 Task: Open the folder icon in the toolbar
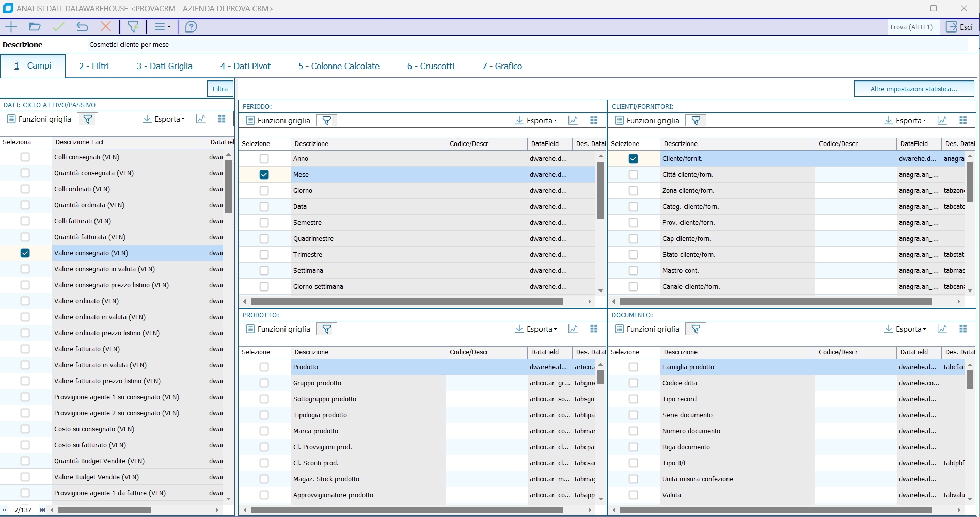pyautogui.click(x=35, y=27)
